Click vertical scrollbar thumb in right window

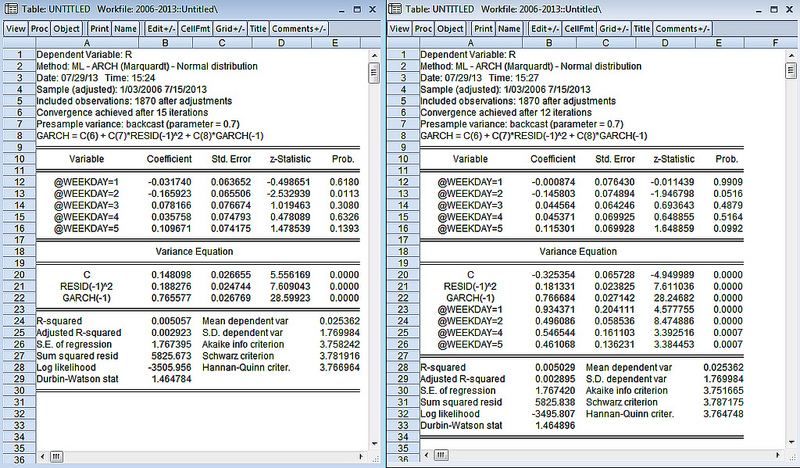[791, 70]
